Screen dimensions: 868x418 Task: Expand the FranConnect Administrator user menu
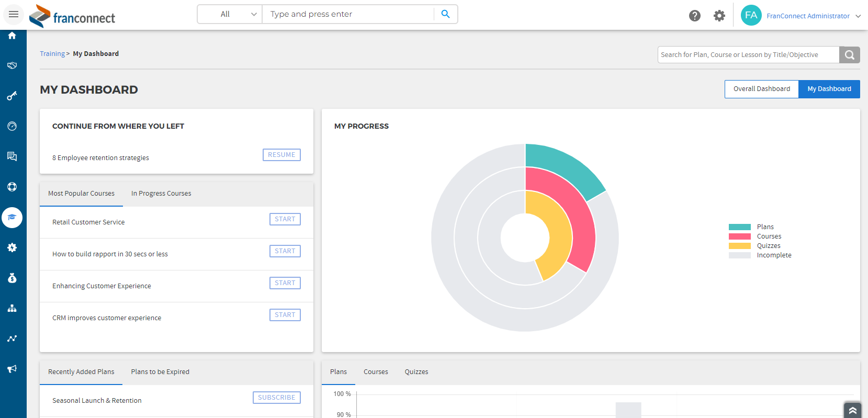(807, 16)
